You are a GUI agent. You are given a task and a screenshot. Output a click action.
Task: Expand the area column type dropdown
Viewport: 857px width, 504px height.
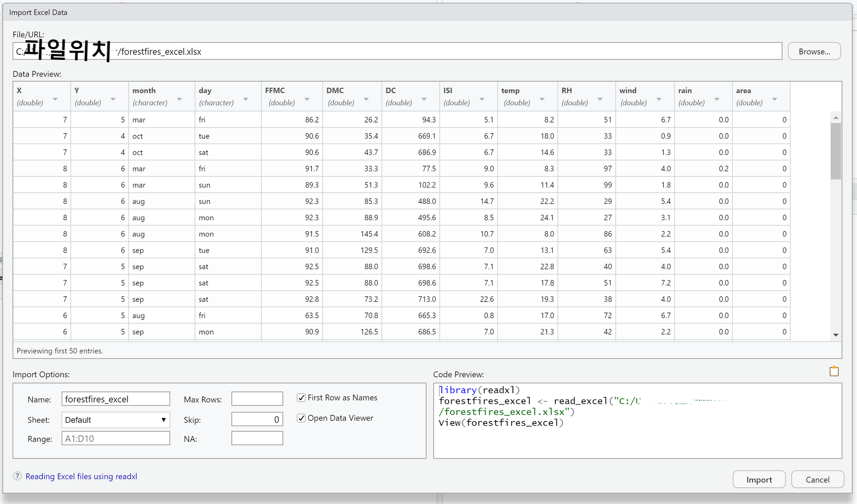coord(774,99)
